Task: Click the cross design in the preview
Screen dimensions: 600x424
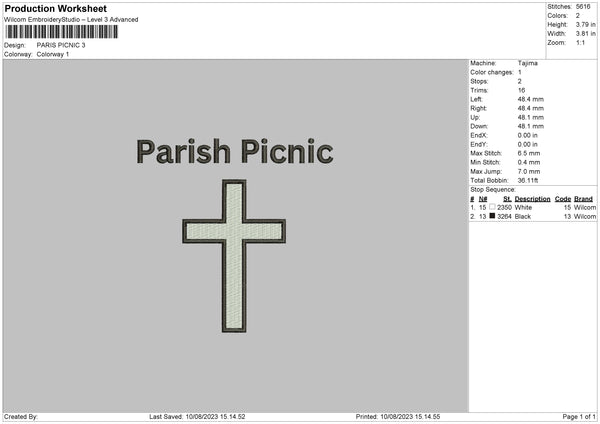Action: click(x=234, y=256)
